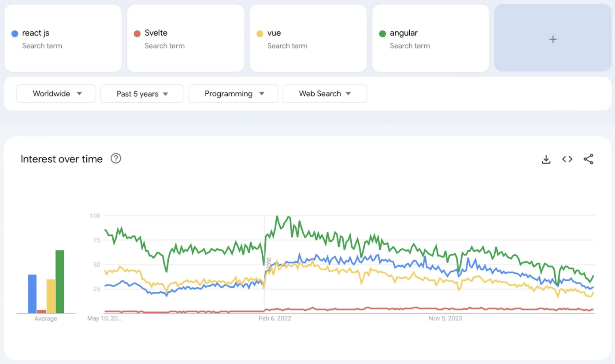Click the share icon
This screenshot has width=615, height=364.
(x=588, y=159)
